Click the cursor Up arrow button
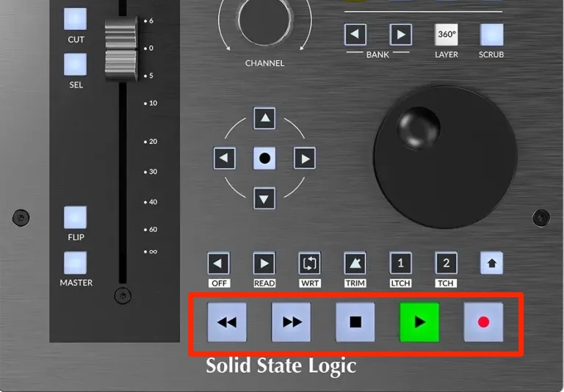Image resolution: width=564 pixels, height=392 pixels. click(264, 118)
